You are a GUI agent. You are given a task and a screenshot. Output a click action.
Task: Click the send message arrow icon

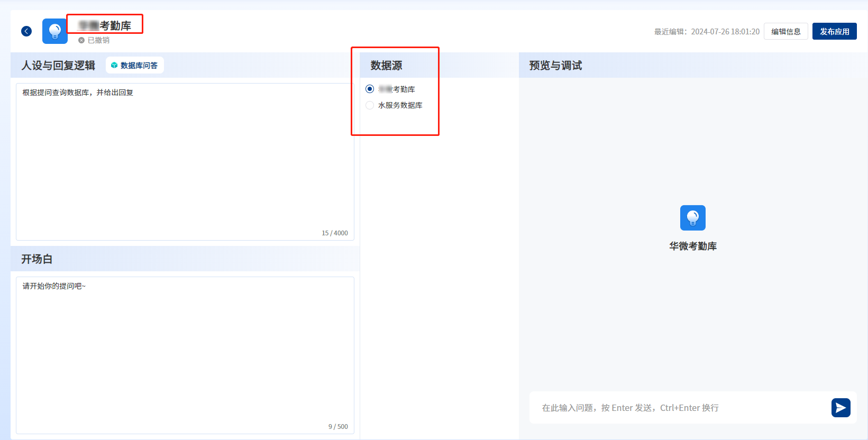840,408
